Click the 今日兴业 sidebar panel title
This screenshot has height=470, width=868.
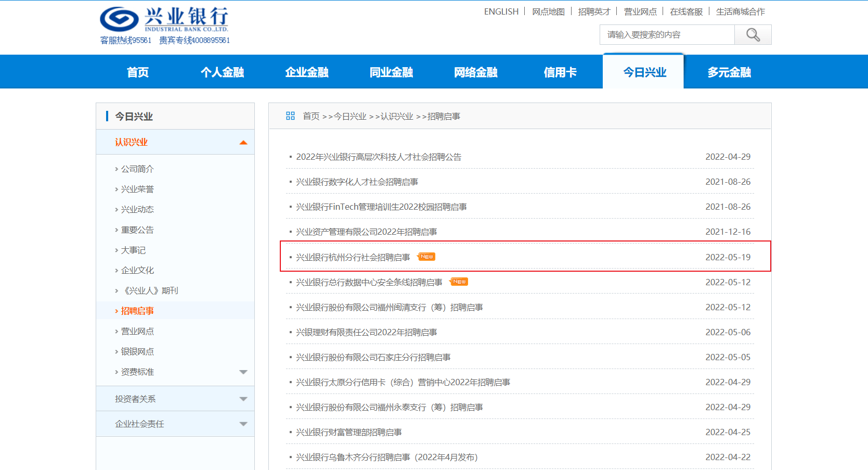tap(134, 116)
